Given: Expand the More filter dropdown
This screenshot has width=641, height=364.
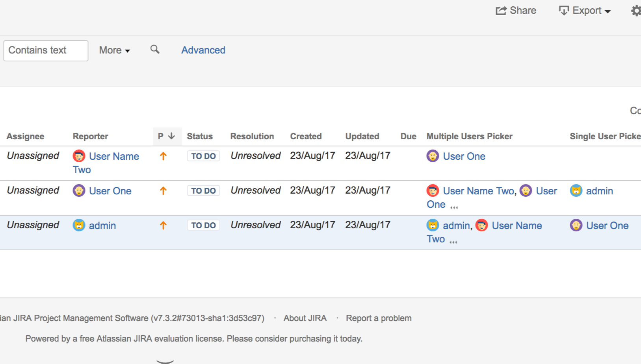Looking at the screenshot, I should click(x=114, y=50).
